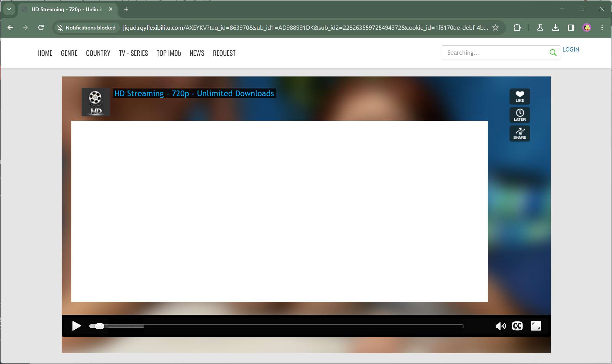
Task: Open the browser extensions puzzle icon
Action: (517, 28)
